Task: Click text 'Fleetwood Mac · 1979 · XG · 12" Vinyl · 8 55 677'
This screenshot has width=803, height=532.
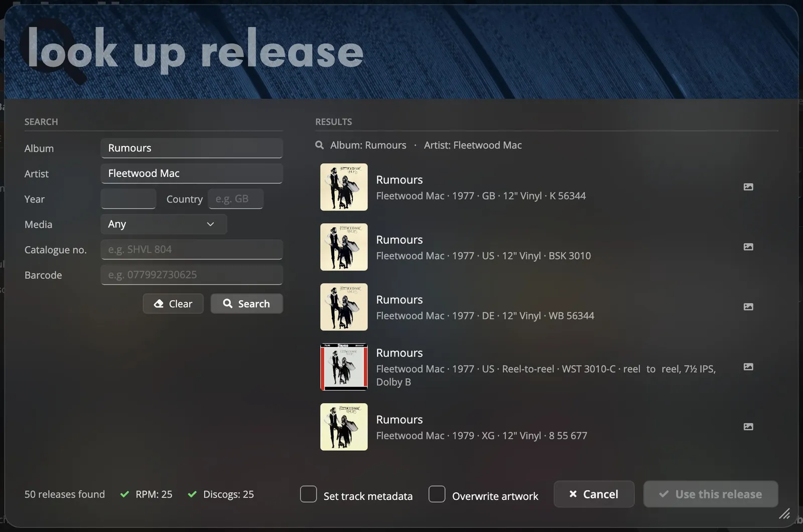Action: 481,436
